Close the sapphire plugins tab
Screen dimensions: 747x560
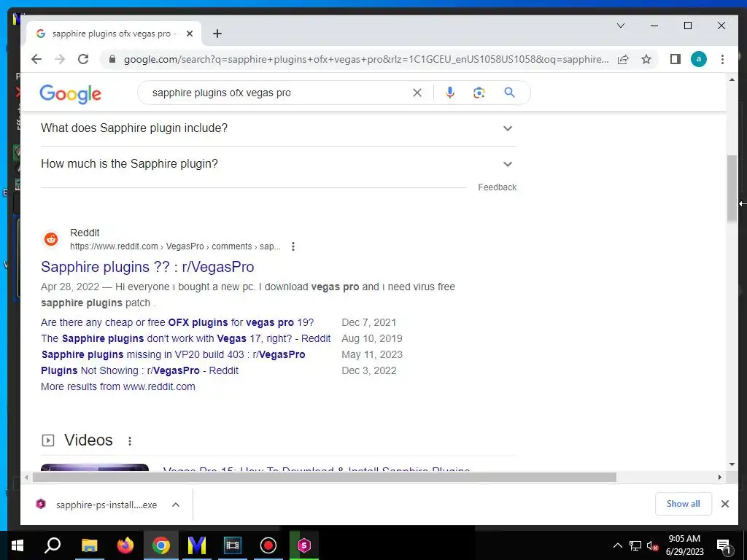[190, 34]
